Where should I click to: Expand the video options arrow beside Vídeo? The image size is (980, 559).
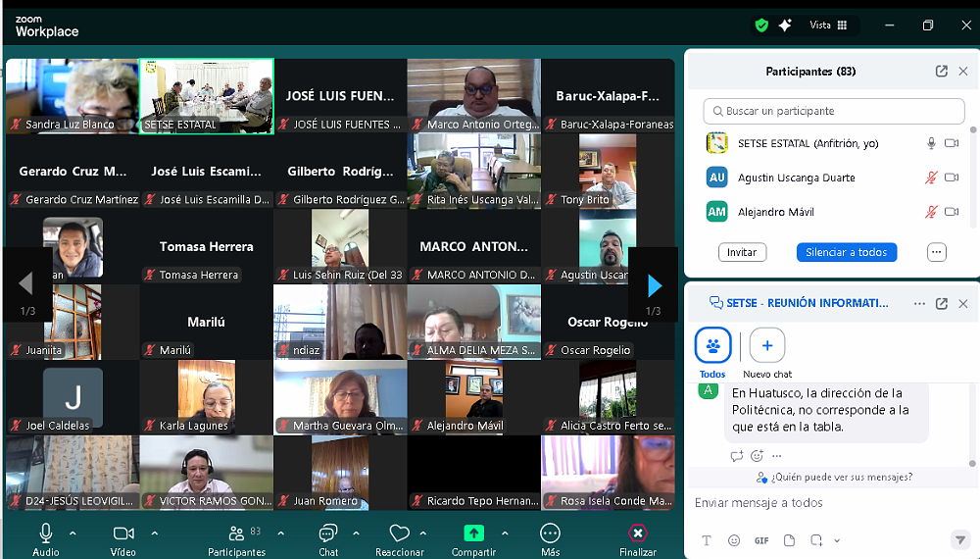[154, 534]
